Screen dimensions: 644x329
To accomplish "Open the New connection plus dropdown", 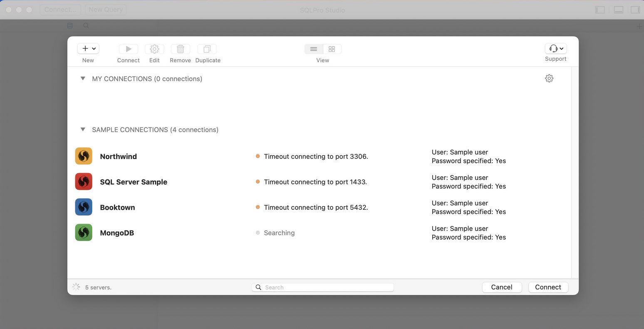I will click(88, 49).
